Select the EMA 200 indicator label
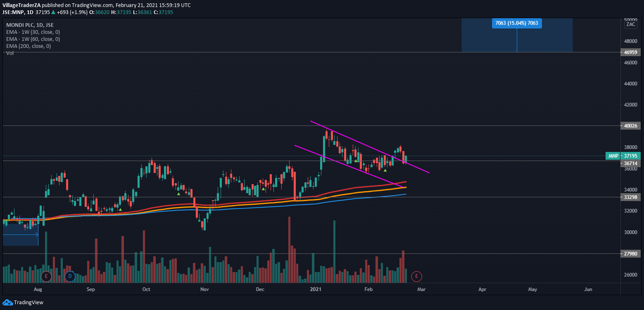This screenshot has width=644, height=310. pos(29,46)
